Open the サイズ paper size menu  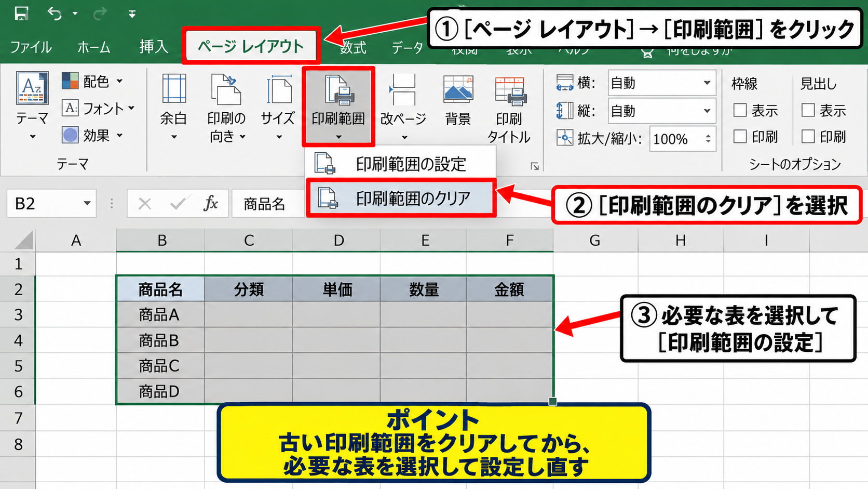pyautogui.click(x=278, y=107)
